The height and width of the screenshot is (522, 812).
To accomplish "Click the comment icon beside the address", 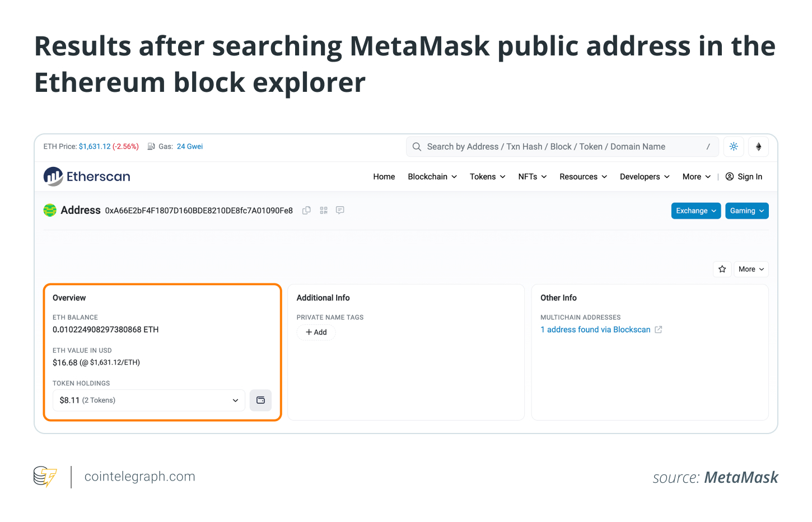I will click(x=340, y=210).
